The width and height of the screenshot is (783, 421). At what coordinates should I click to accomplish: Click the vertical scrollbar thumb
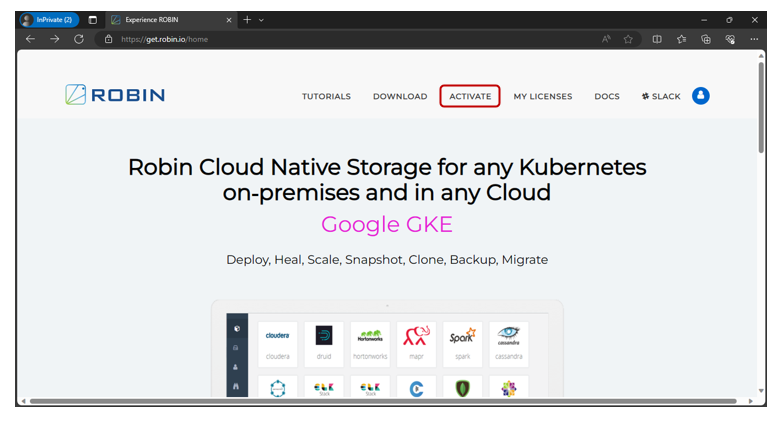click(x=761, y=107)
